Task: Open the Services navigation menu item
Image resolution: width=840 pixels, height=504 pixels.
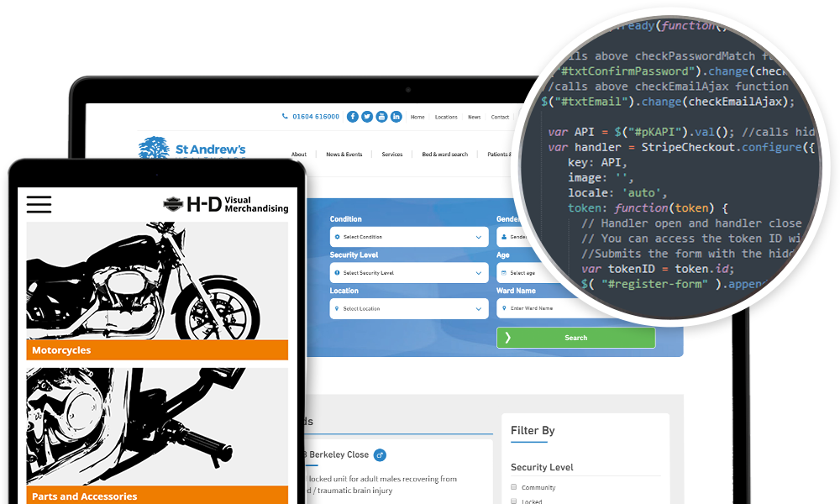Action: click(391, 155)
